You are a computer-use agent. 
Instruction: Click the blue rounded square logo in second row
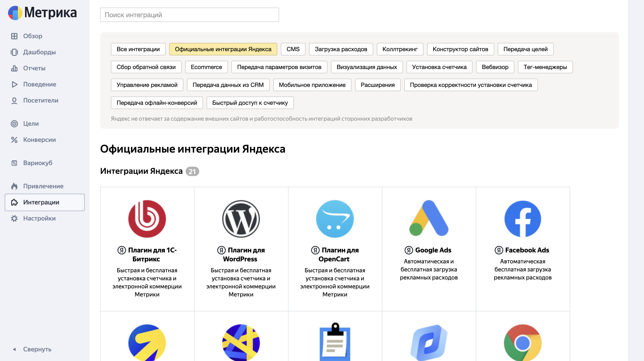click(x=429, y=342)
